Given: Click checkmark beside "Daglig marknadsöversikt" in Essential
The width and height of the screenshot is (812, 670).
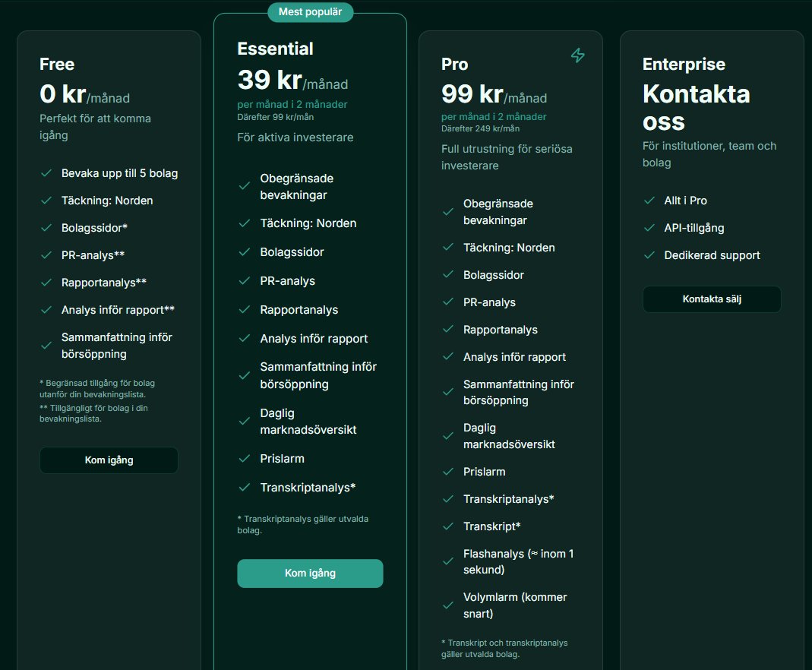Looking at the screenshot, I should [245, 422].
